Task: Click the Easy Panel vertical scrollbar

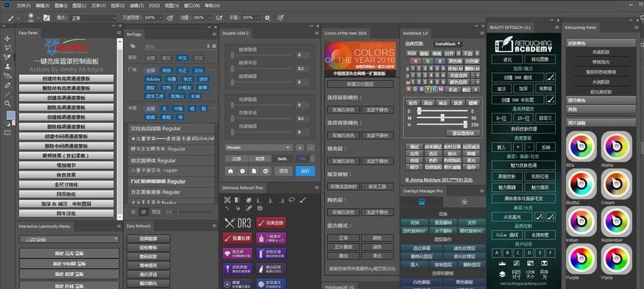Action: click(120, 129)
